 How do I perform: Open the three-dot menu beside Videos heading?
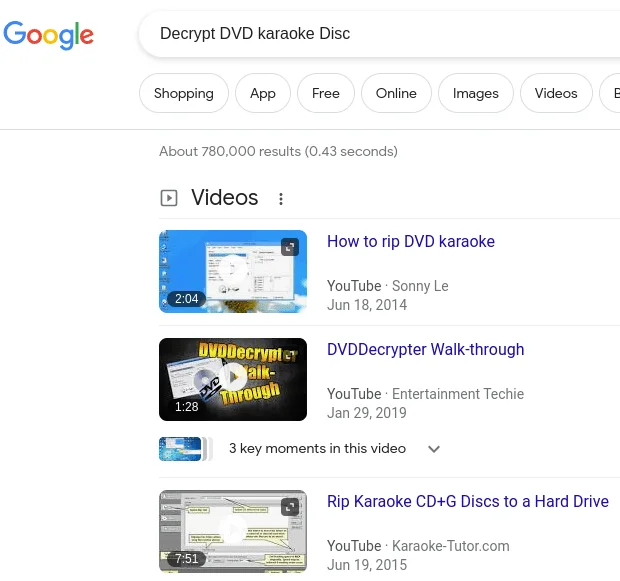pos(281,199)
